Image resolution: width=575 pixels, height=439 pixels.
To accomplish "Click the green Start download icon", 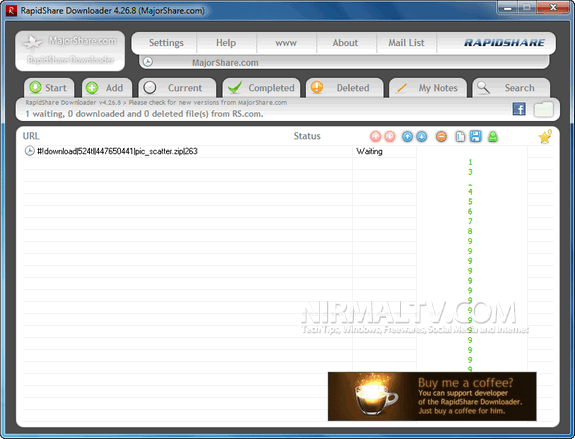I will click(35, 87).
